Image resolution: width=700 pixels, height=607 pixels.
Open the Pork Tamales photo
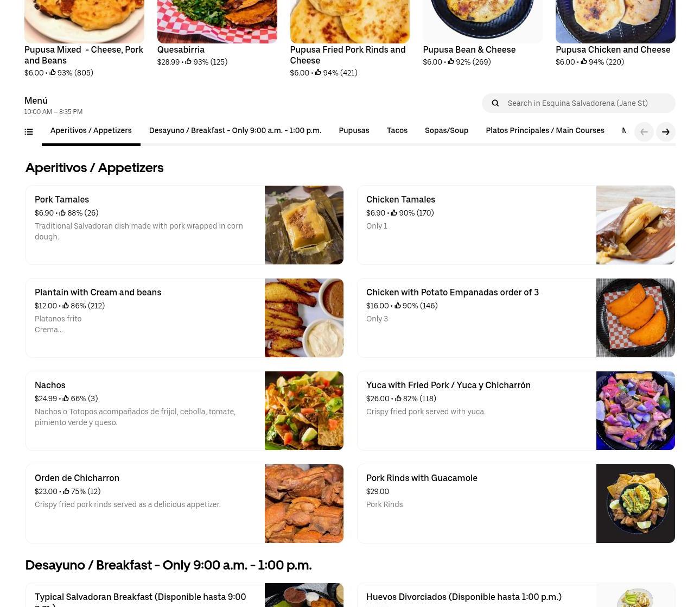tap(304, 225)
